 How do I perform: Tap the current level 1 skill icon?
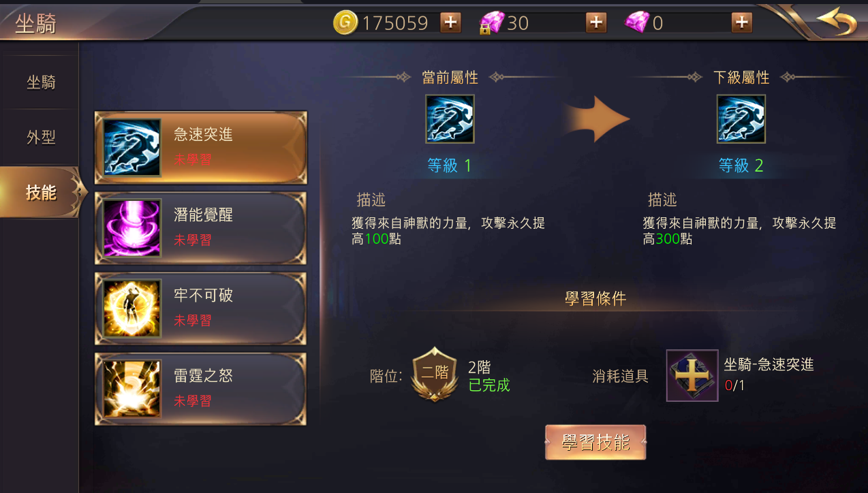point(450,119)
